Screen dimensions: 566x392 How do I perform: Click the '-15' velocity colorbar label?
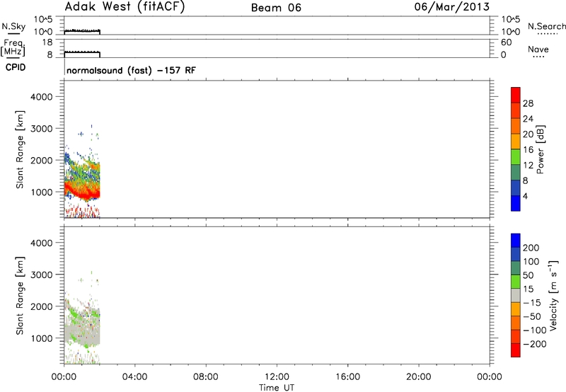pyautogui.click(x=532, y=302)
